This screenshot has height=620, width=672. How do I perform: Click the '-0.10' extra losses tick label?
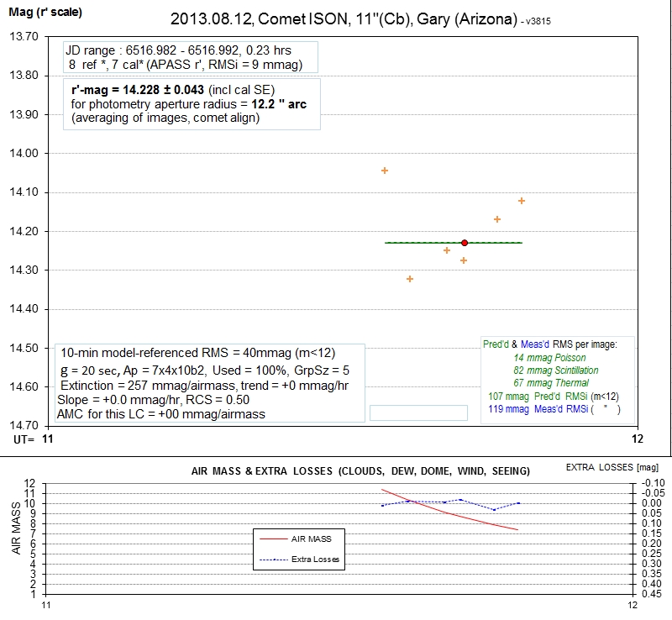click(654, 483)
